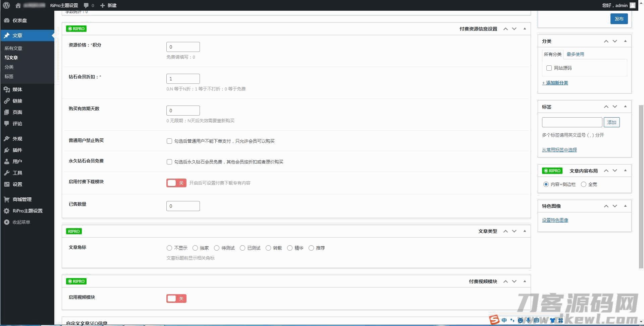Select the 独家 article badge radio

(x=195, y=248)
